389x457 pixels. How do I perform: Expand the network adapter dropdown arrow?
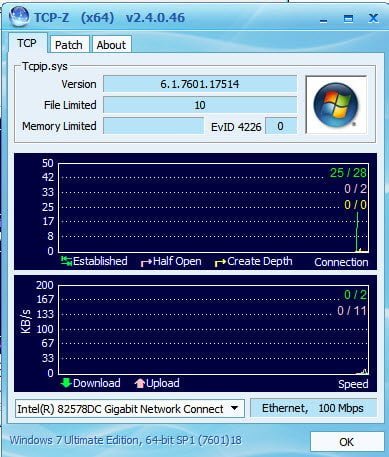[x=235, y=408]
